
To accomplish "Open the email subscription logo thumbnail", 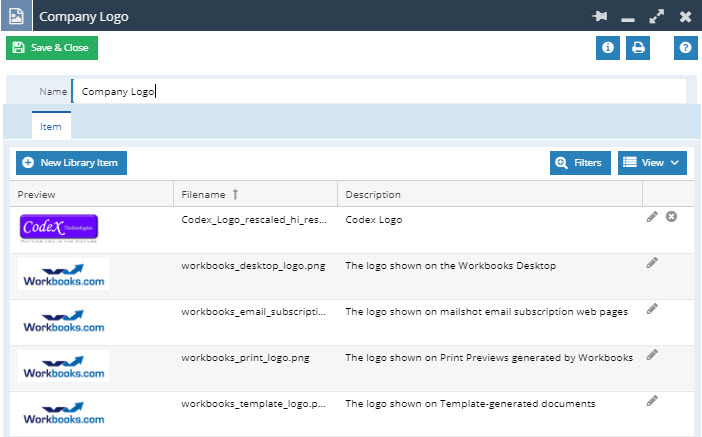I will 64,321.
